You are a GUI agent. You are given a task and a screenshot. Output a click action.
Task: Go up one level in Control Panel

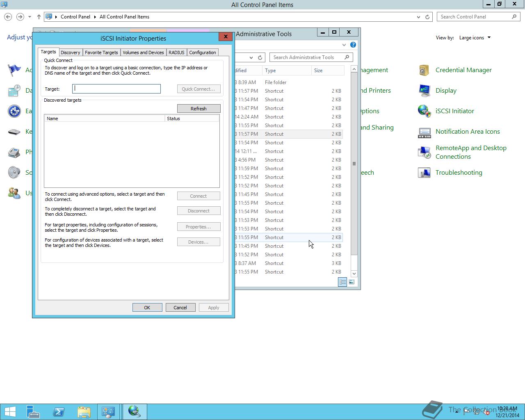39,17
